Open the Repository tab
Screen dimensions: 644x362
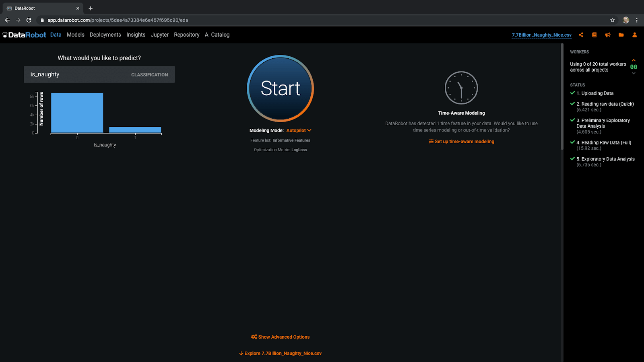tap(187, 35)
